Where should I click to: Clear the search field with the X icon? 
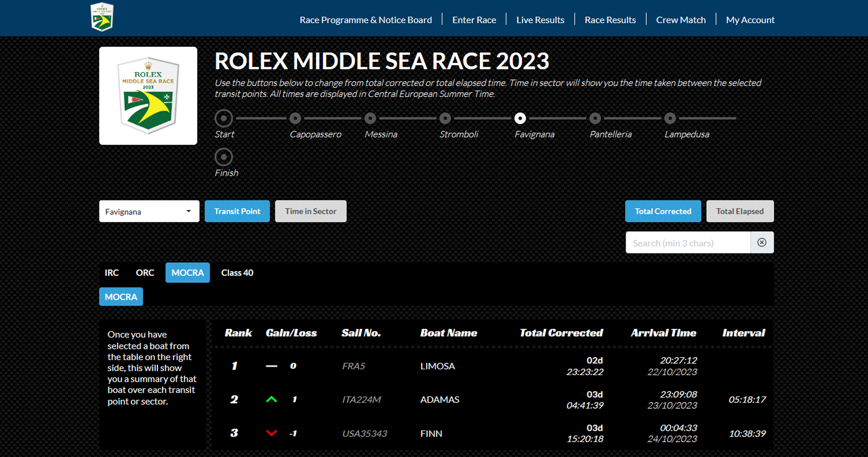[x=762, y=242]
